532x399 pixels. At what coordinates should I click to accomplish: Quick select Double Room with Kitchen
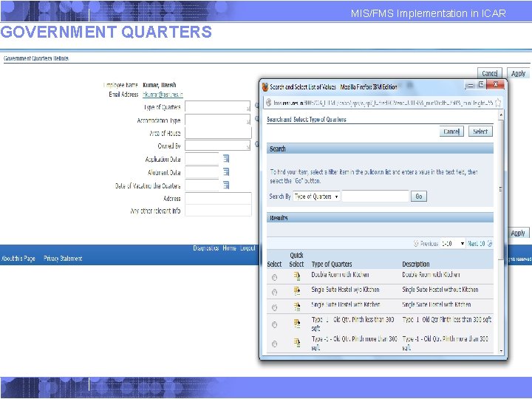(297, 276)
